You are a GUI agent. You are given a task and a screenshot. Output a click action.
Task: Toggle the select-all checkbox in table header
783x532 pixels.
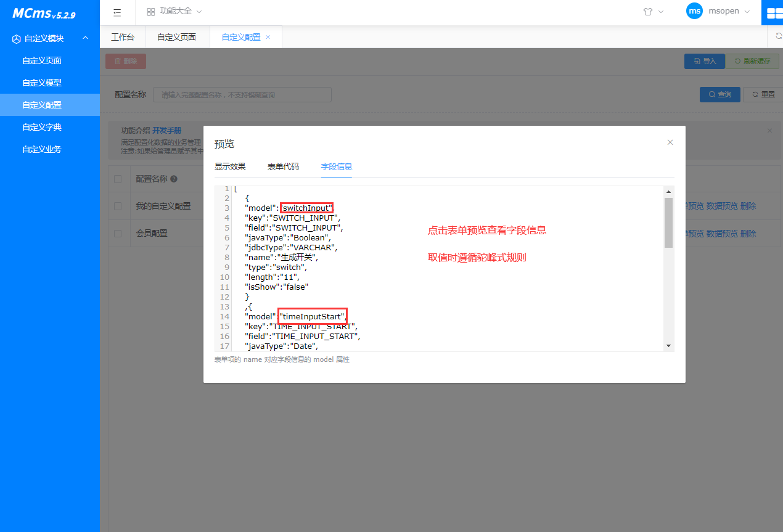[118, 179]
